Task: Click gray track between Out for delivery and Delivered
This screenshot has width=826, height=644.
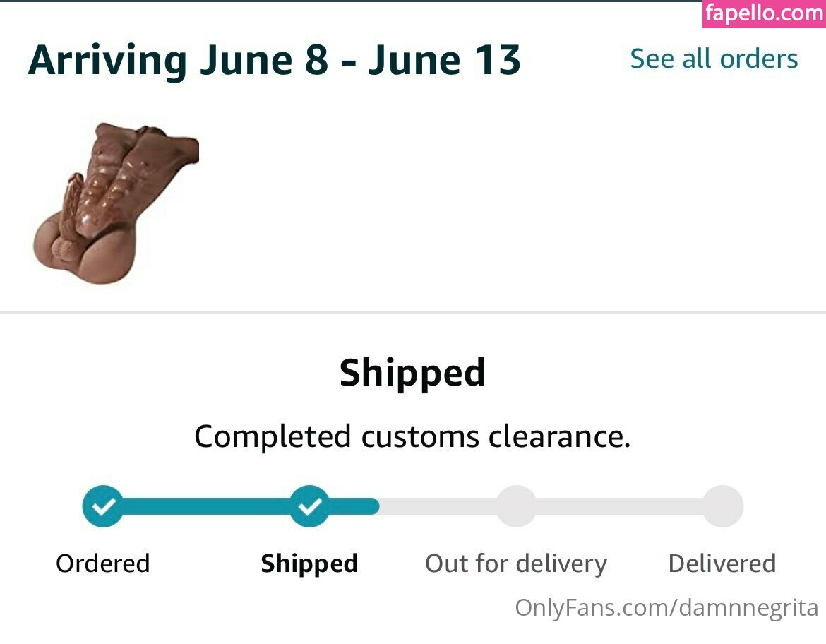Action: pyautogui.click(x=620, y=506)
